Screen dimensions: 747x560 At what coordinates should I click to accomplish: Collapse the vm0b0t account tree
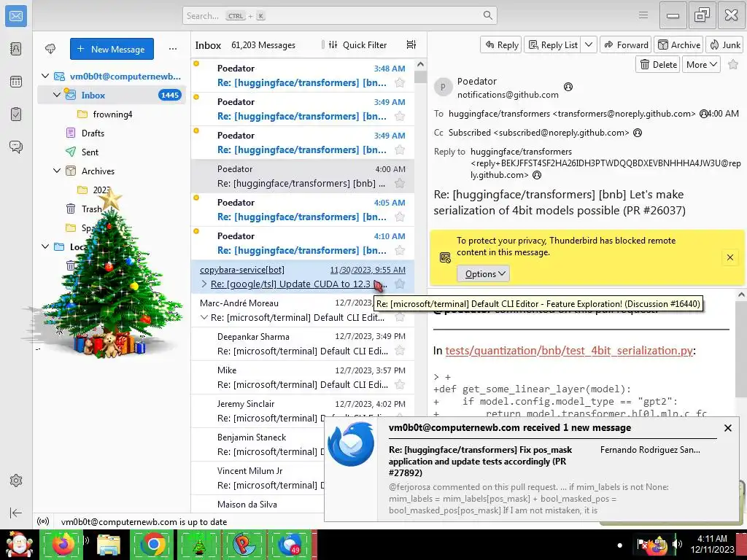(x=45, y=76)
